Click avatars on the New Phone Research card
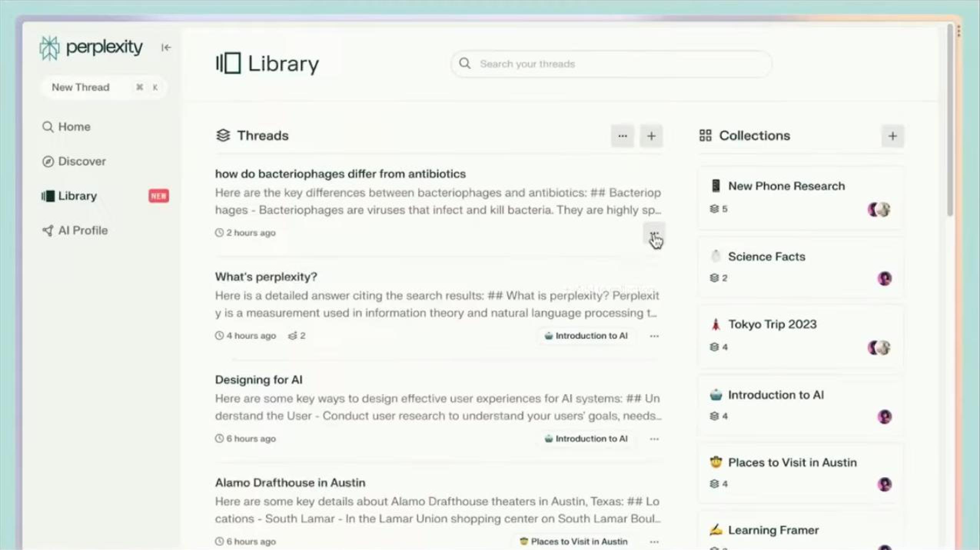This screenshot has width=980, height=550. tap(879, 210)
